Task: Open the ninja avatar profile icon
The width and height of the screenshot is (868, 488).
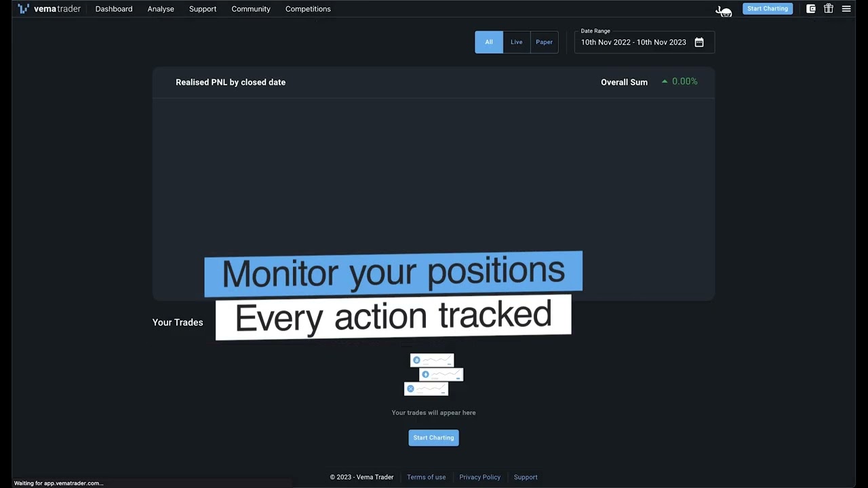Action: [x=724, y=10]
